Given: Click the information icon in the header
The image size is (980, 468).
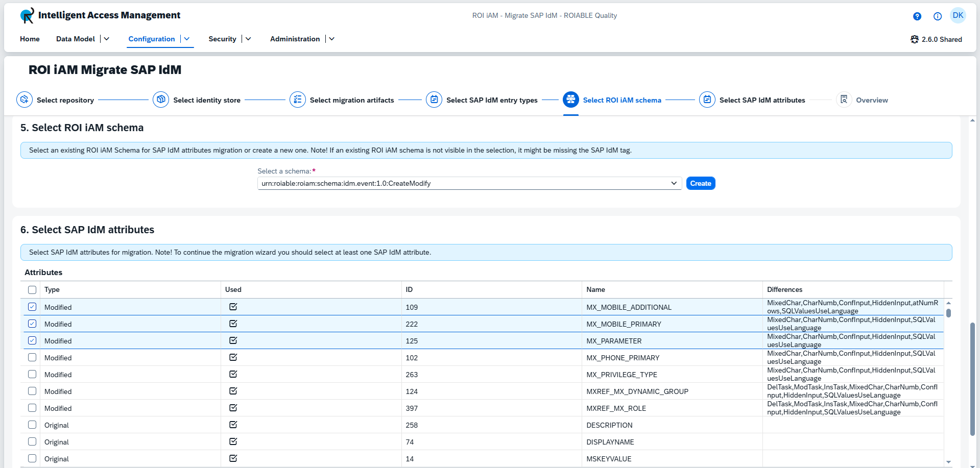Looking at the screenshot, I should tap(937, 16).
